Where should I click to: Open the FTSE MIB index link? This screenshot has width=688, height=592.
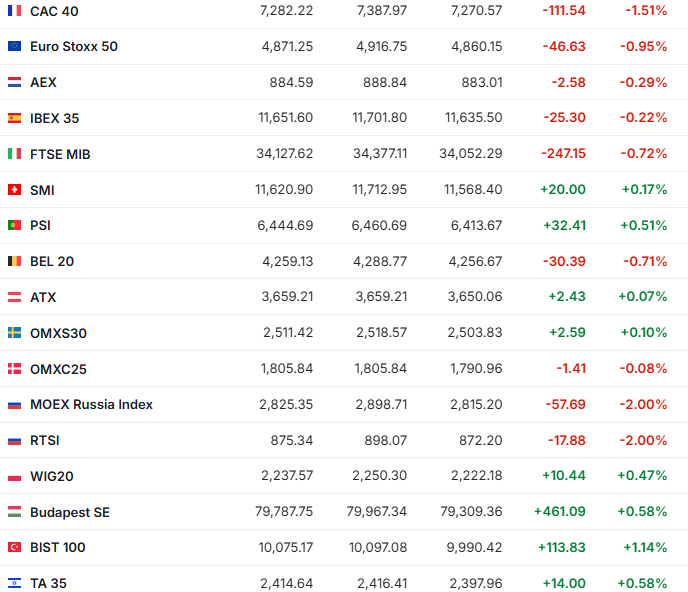(x=60, y=154)
